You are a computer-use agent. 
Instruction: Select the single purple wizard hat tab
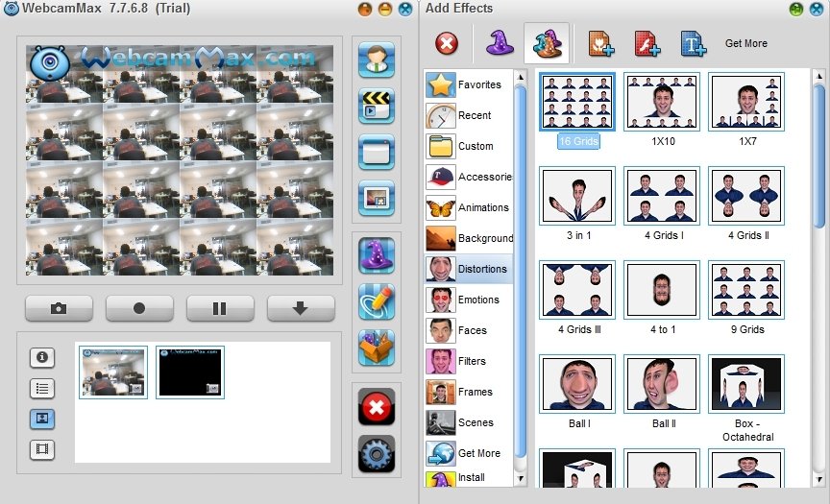500,43
